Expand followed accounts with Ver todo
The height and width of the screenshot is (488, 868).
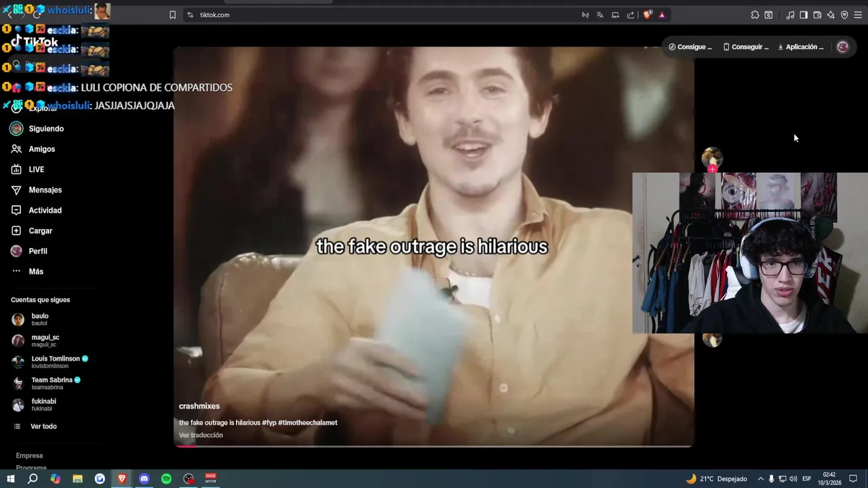[35, 426]
